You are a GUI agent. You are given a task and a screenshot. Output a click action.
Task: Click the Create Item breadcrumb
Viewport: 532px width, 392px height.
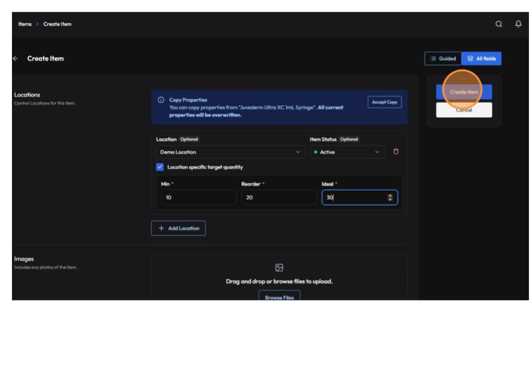[x=57, y=24]
